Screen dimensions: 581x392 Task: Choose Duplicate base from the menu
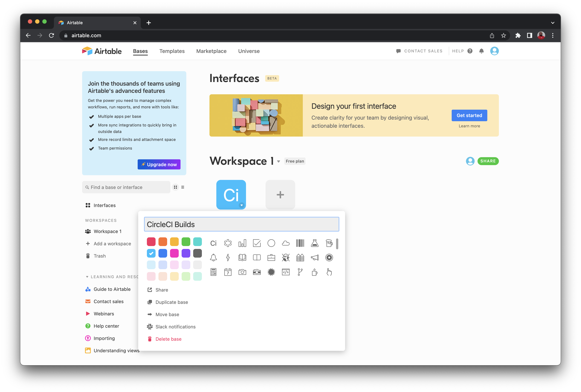pyautogui.click(x=171, y=302)
